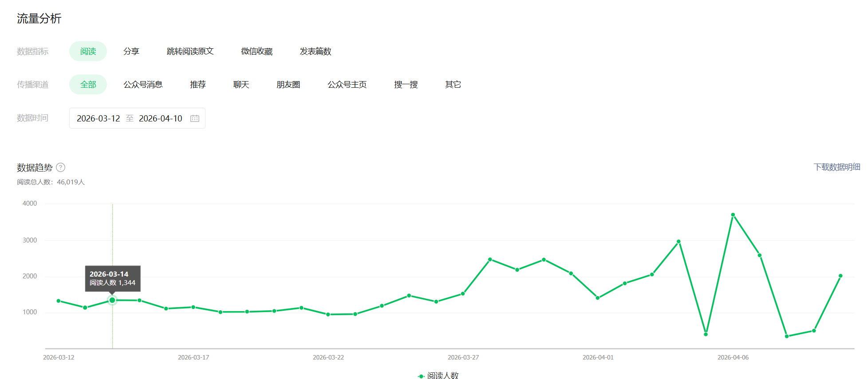Choose the 发表篇数 metric
This screenshot has width=868, height=379.
click(x=316, y=51)
